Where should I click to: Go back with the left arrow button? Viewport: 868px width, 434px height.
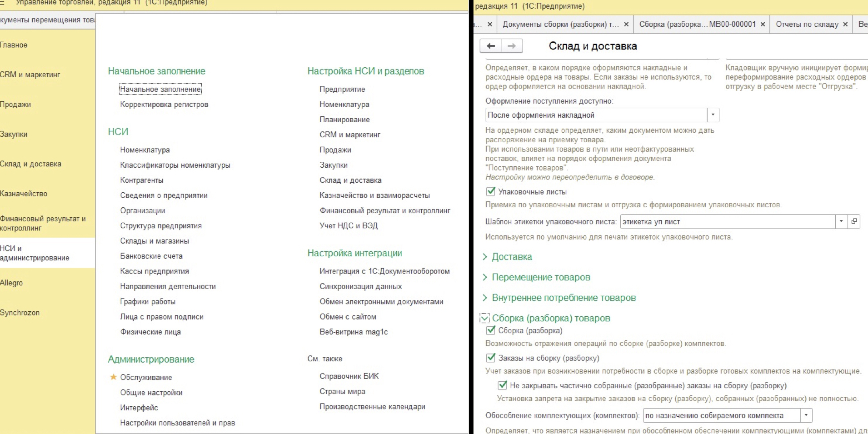(491, 46)
